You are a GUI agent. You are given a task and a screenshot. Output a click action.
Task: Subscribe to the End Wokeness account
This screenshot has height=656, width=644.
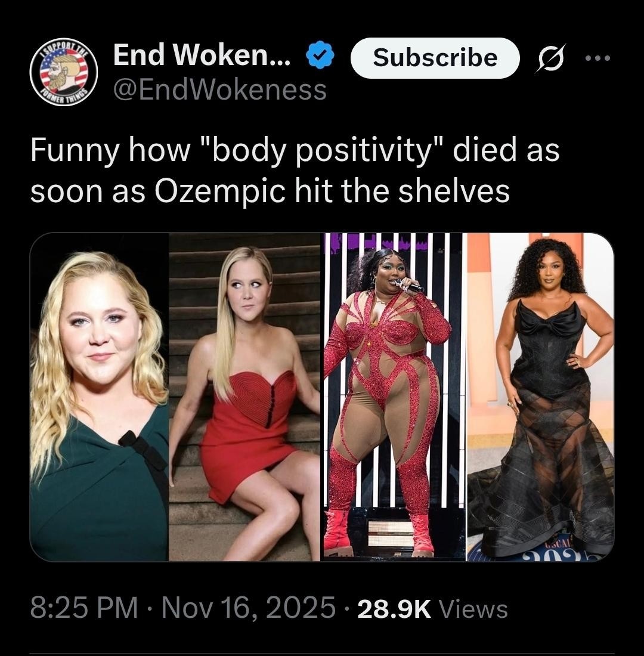click(x=435, y=58)
